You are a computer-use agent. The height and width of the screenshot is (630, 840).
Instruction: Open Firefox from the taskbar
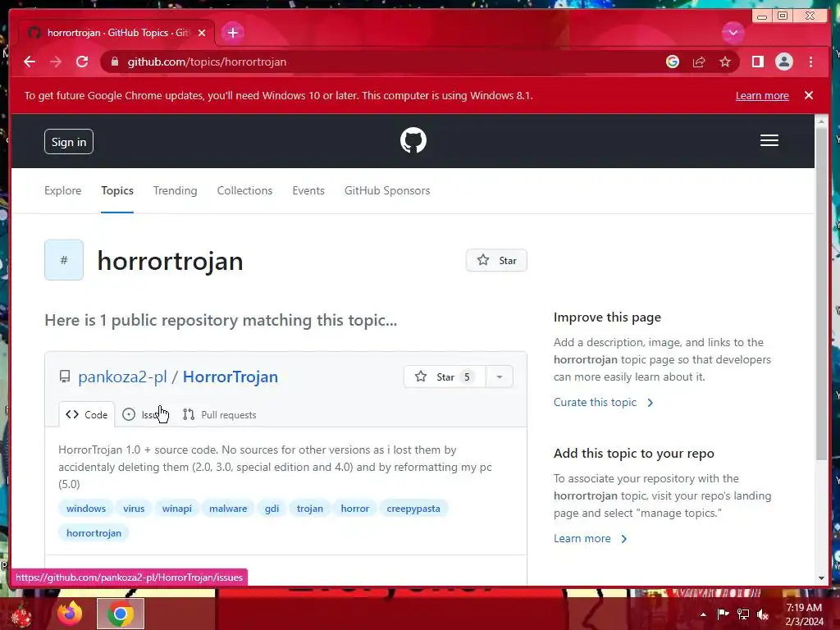[x=71, y=614]
